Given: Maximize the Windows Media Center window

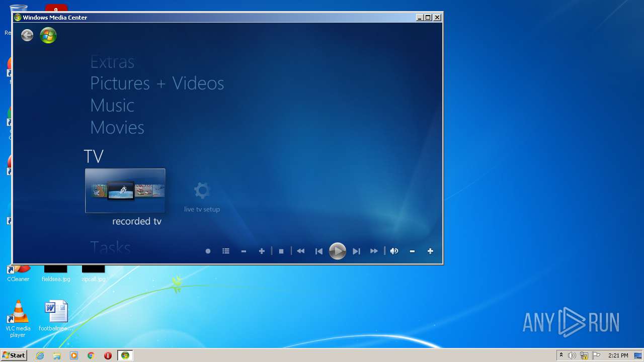Looking at the screenshot, I should (x=428, y=18).
